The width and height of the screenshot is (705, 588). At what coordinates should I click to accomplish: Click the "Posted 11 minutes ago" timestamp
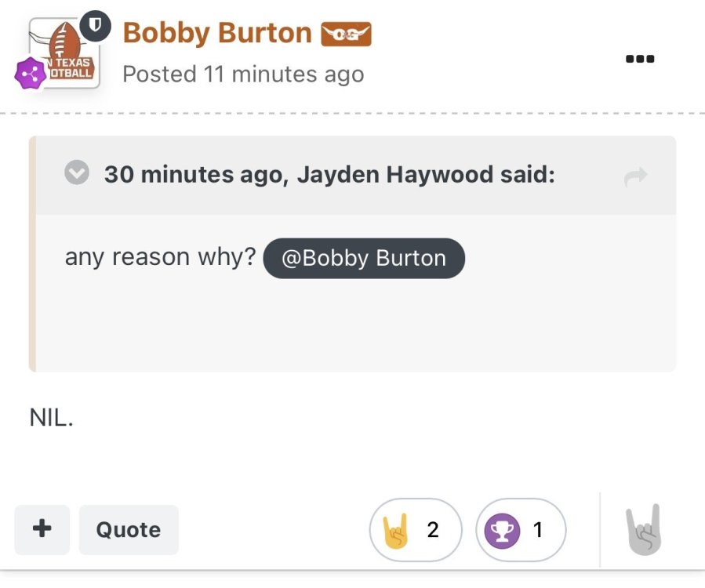[243, 74]
